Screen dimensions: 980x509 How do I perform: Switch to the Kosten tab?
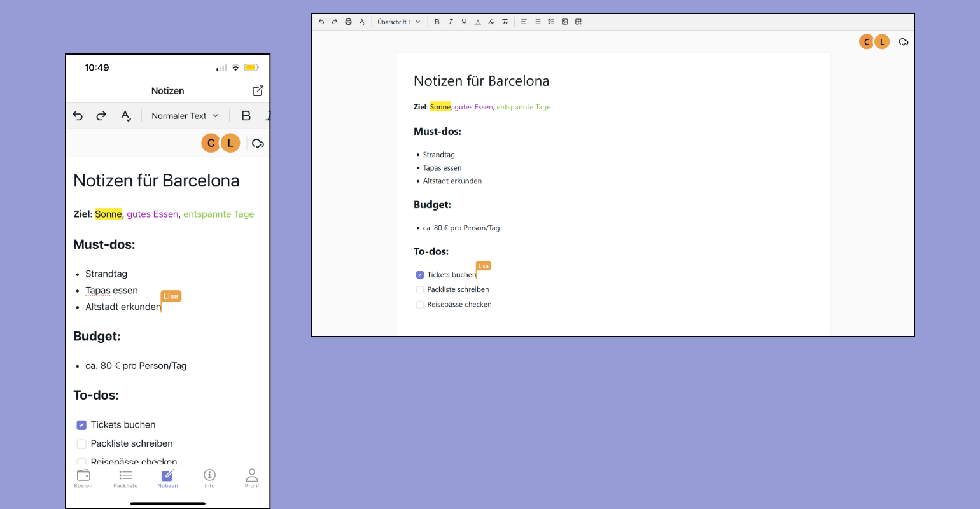(83, 478)
